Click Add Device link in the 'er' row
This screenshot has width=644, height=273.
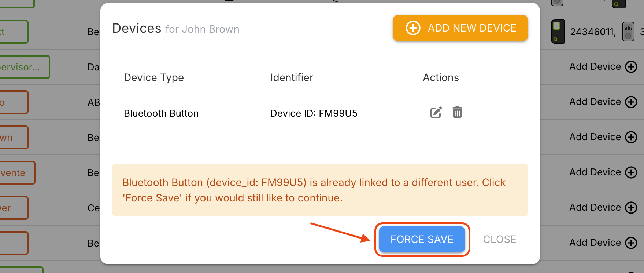click(595, 207)
